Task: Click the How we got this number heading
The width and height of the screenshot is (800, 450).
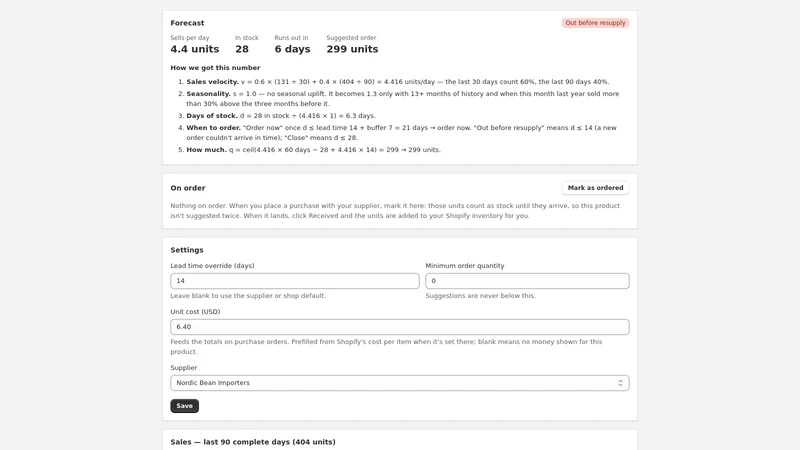Action: pyautogui.click(x=215, y=67)
